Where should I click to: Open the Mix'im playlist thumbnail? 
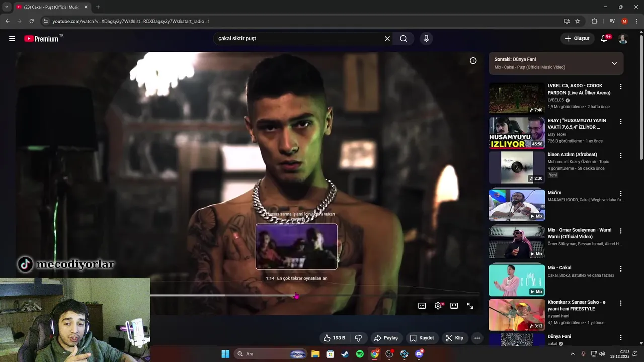(517, 205)
